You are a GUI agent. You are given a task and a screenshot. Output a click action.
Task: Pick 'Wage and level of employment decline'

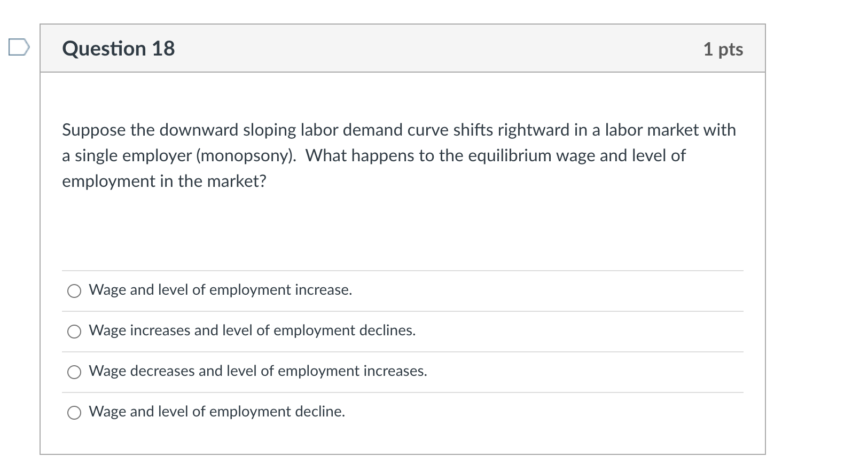pyautogui.click(x=216, y=412)
